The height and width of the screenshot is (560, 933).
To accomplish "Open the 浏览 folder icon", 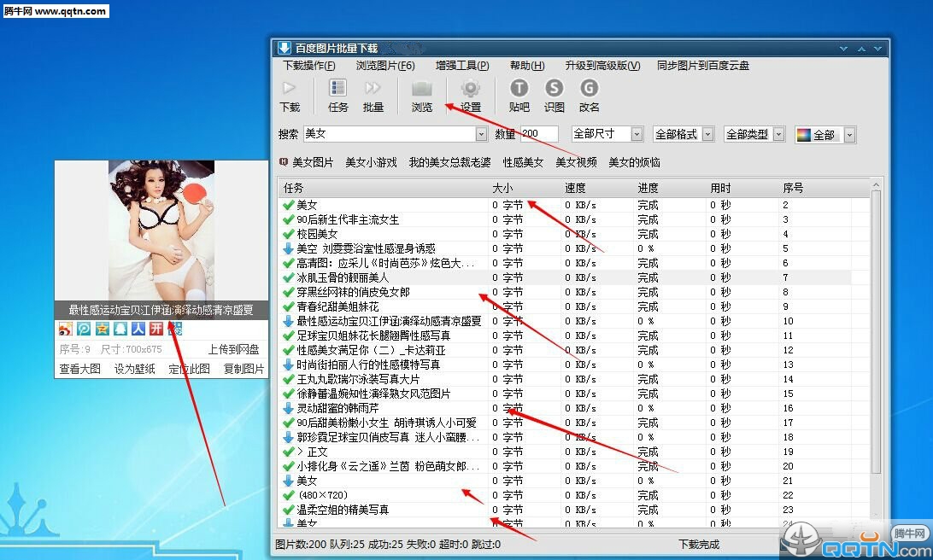I will (x=422, y=89).
